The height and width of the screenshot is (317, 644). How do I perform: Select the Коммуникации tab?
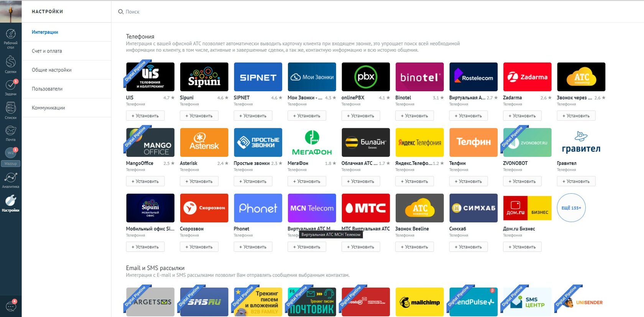click(66, 108)
